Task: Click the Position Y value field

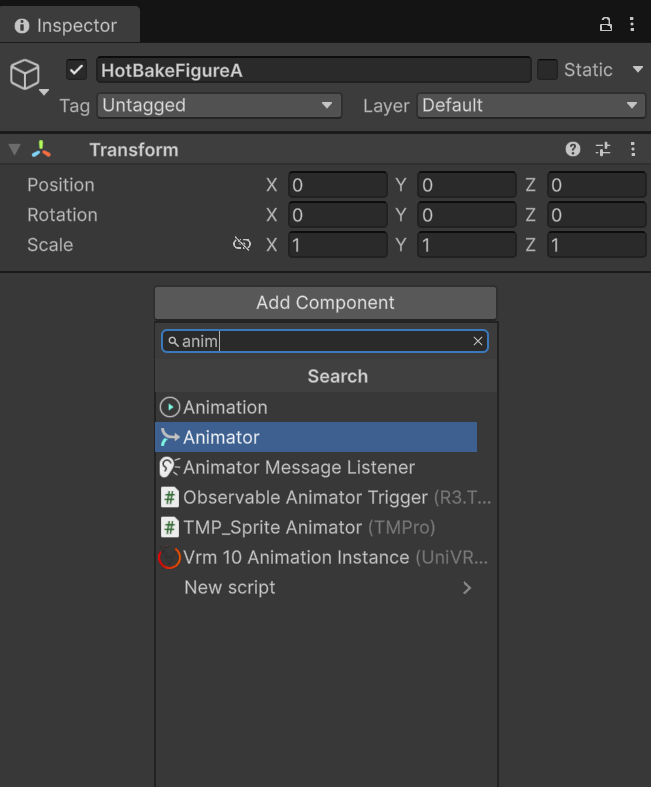Action: click(467, 185)
